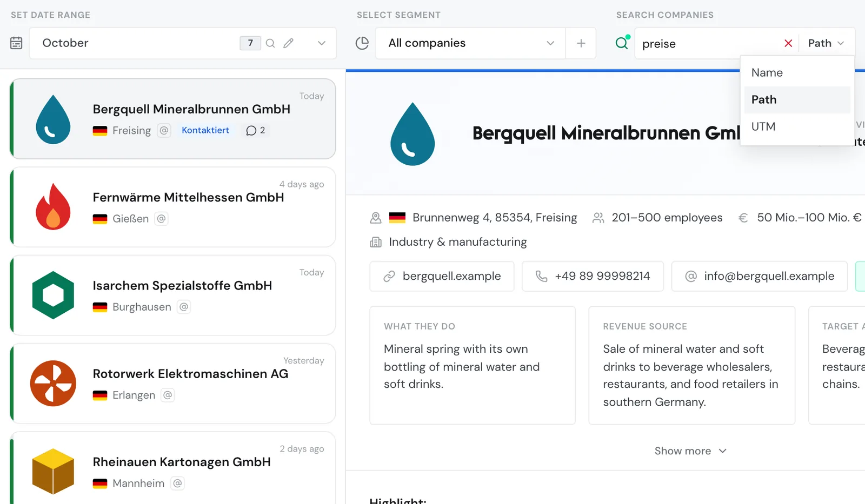
Task: Click the calendar icon beside date range
Action: [16, 43]
